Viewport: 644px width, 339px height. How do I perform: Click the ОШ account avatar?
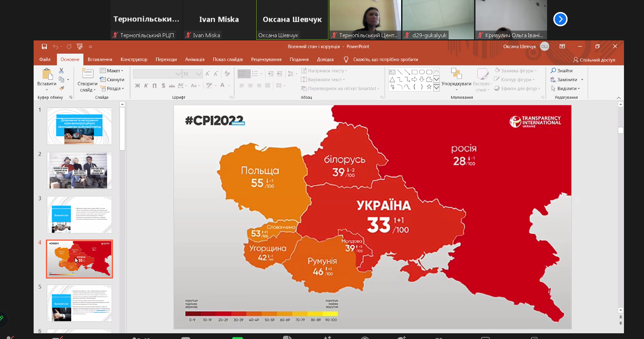(x=545, y=46)
